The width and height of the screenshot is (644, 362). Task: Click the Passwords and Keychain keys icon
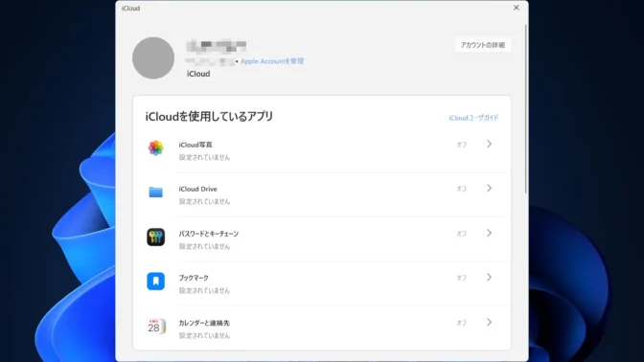[155, 237]
